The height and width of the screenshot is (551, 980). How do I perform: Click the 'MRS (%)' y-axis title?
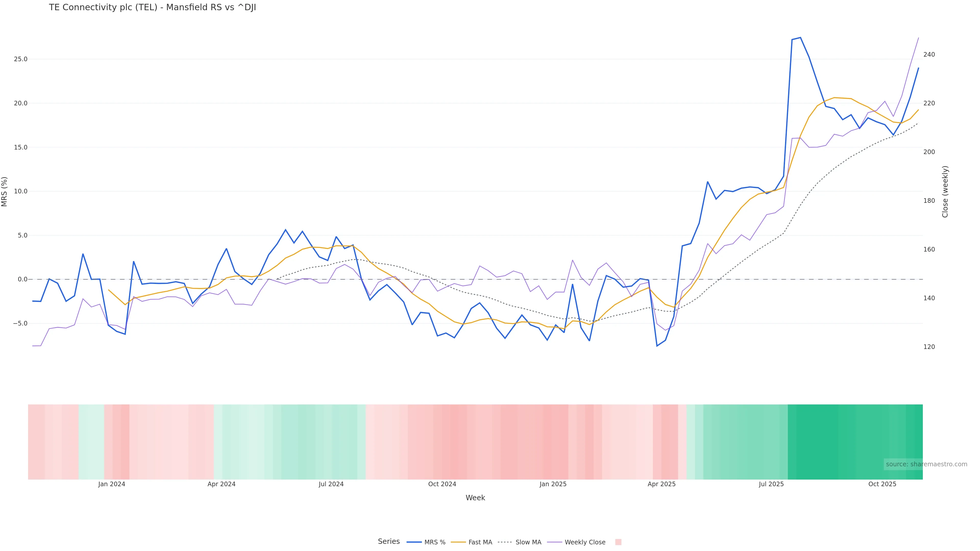click(5, 192)
